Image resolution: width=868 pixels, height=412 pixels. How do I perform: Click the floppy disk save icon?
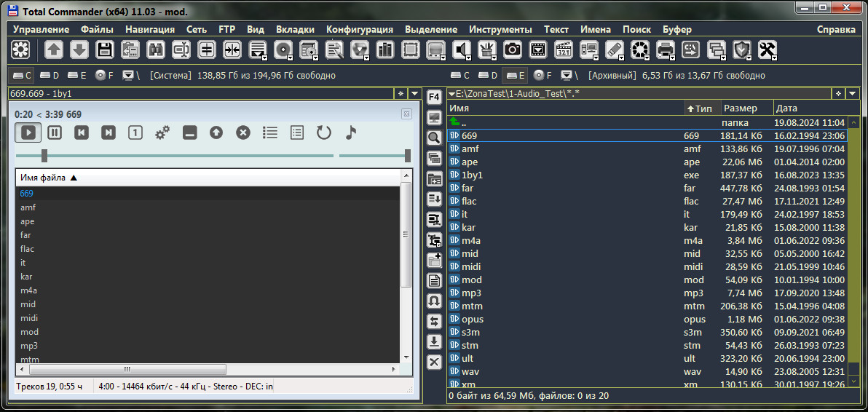point(105,49)
